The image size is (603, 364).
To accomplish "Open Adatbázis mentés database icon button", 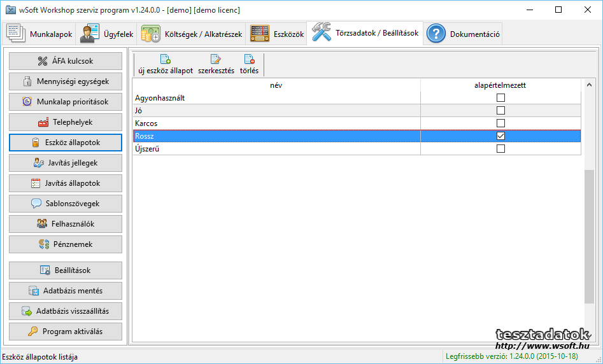I will (x=66, y=291).
